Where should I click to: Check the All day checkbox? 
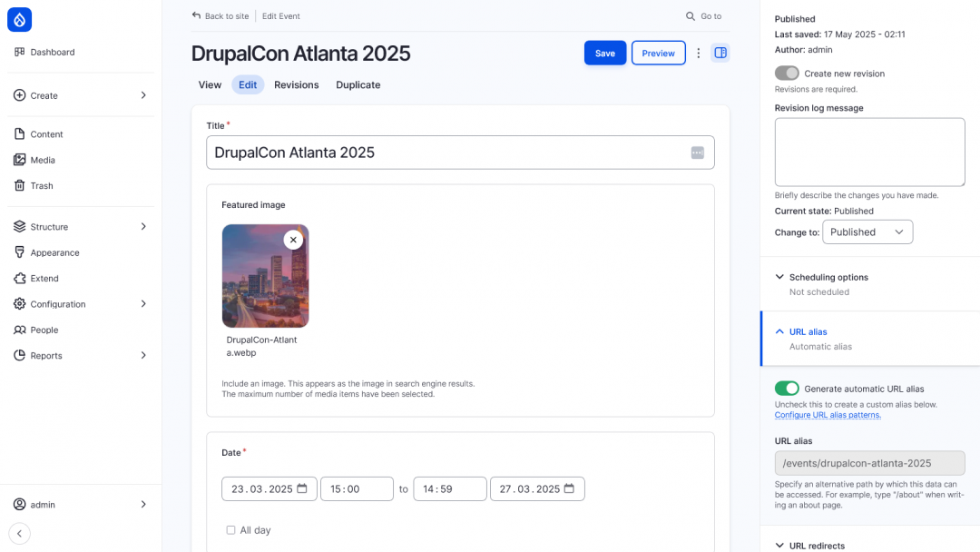tap(230, 530)
